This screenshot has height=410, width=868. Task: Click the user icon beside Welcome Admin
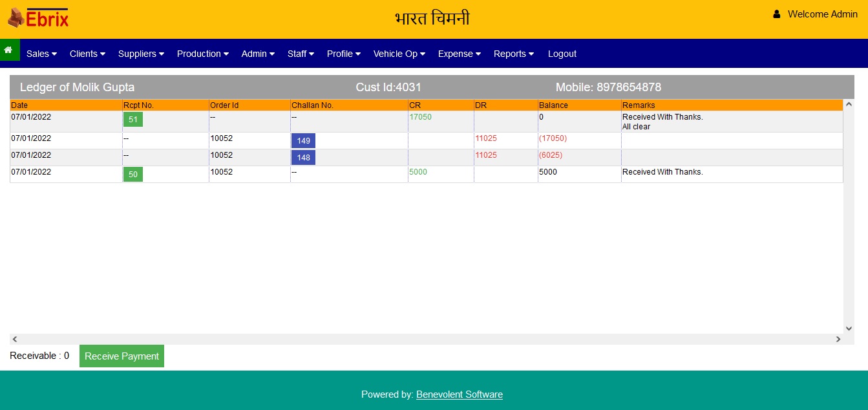click(777, 14)
